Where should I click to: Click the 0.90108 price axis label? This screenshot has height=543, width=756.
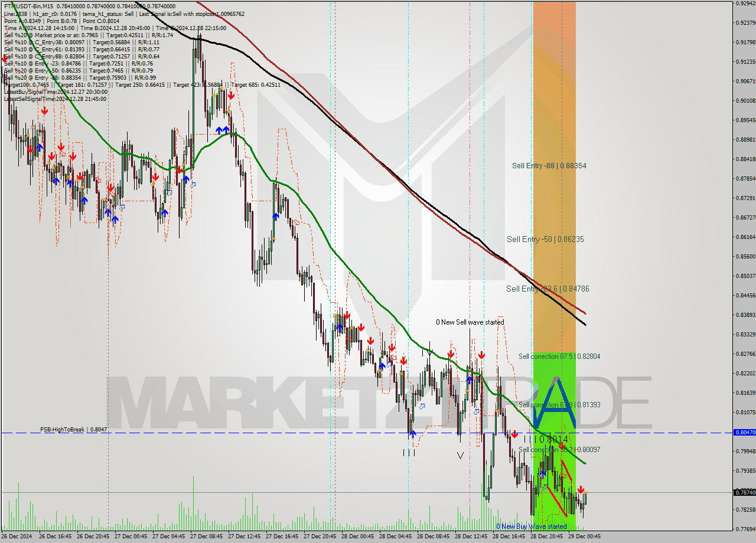click(x=746, y=101)
